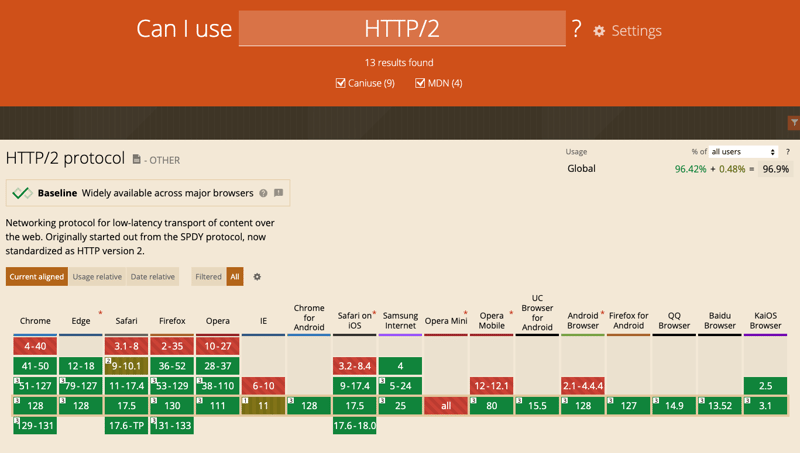Click the Opera 38-110 cell

tap(218, 386)
